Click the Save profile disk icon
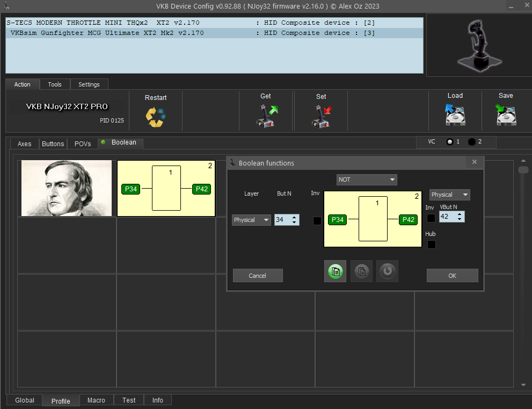This screenshot has width=532, height=409. (x=506, y=114)
